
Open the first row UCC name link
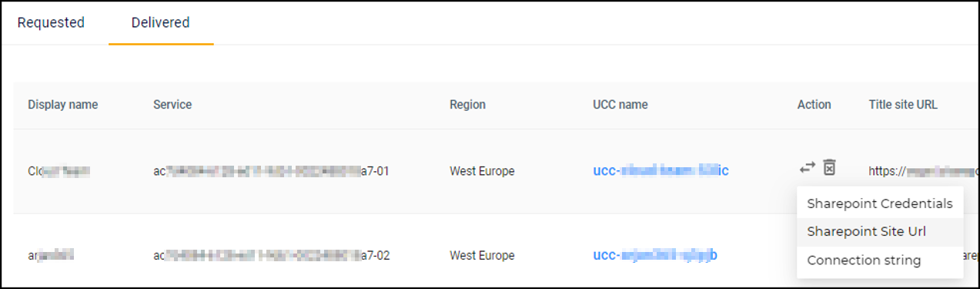point(661,170)
